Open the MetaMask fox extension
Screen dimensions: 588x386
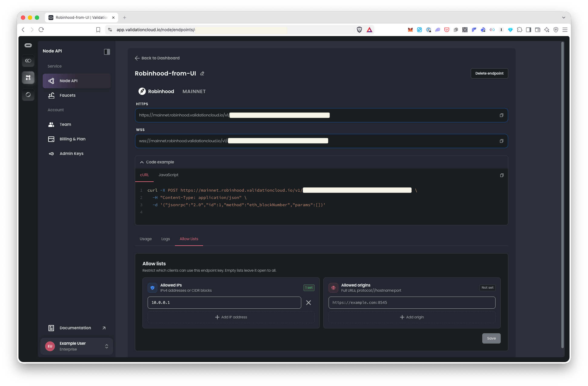pos(410,30)
